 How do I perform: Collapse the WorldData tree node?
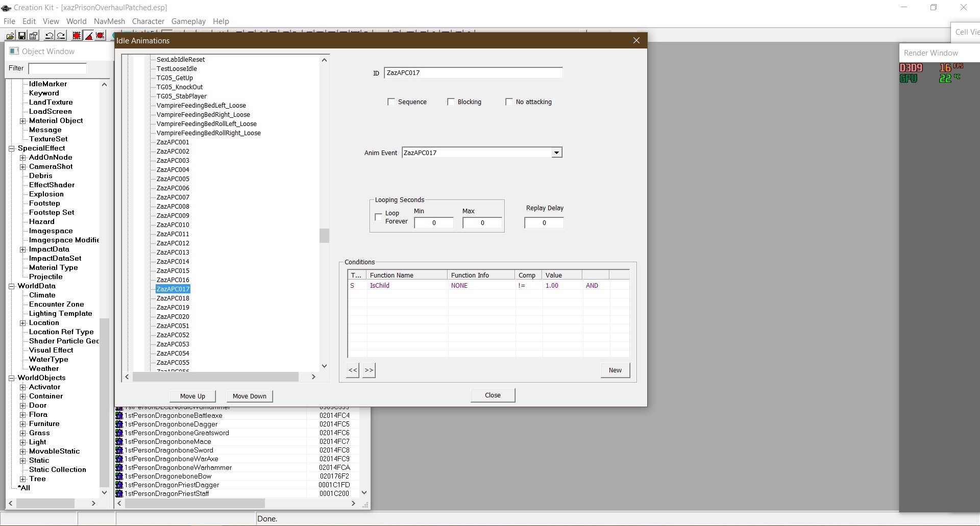tap(11, 286)
